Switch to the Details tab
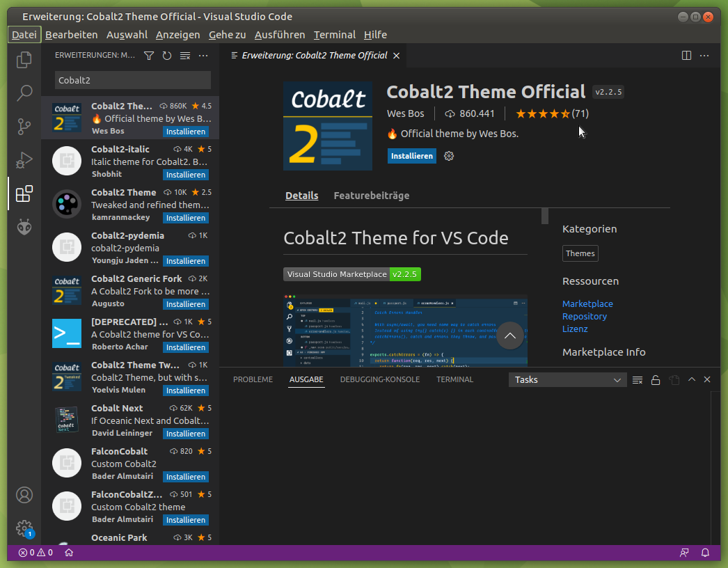Image resolution: width=728 pixels, height=568 pixels. [302, 196]
